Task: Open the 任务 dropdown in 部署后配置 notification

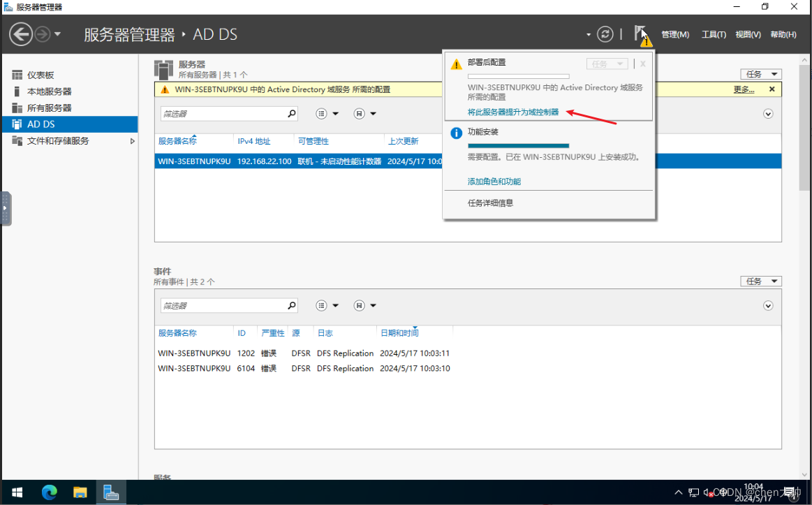Action: pyautogui.click(x=607, y=64)
